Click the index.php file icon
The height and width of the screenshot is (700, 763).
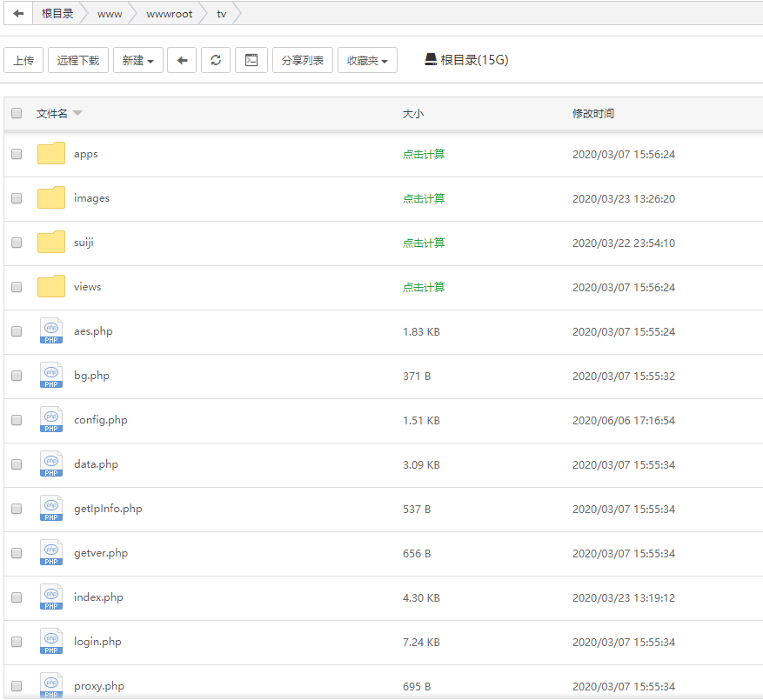[x=51, y=597]
